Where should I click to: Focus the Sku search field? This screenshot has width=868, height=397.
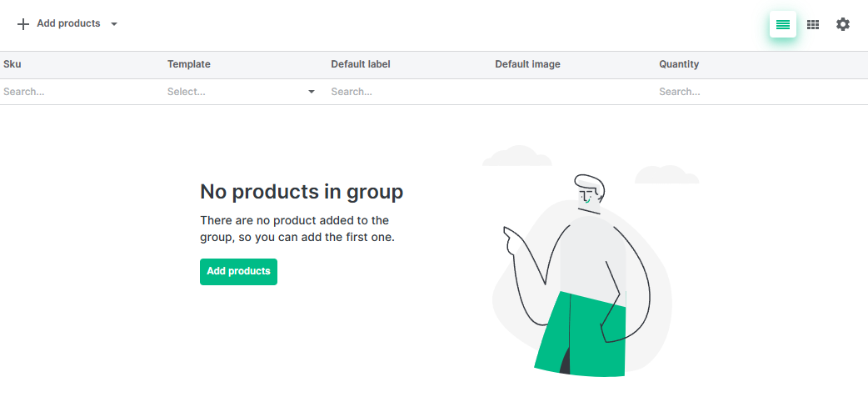79,92
